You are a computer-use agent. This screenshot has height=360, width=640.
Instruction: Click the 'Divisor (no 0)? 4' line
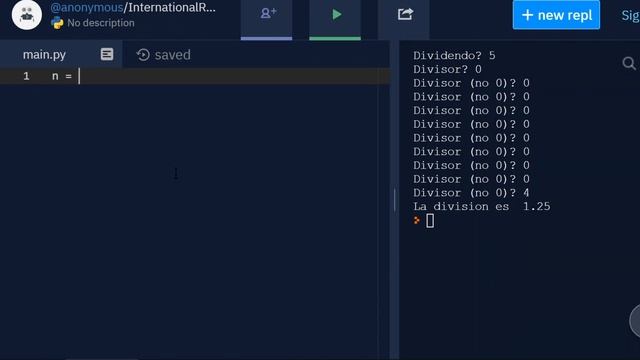471,193
